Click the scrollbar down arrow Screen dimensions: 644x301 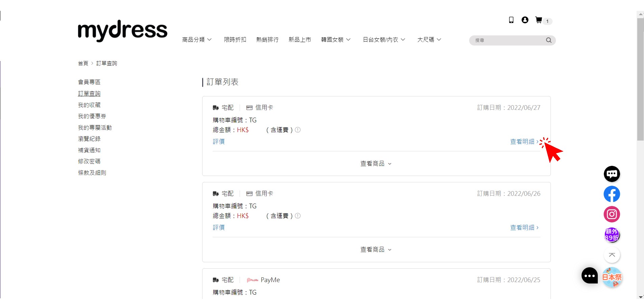point(640,297)
